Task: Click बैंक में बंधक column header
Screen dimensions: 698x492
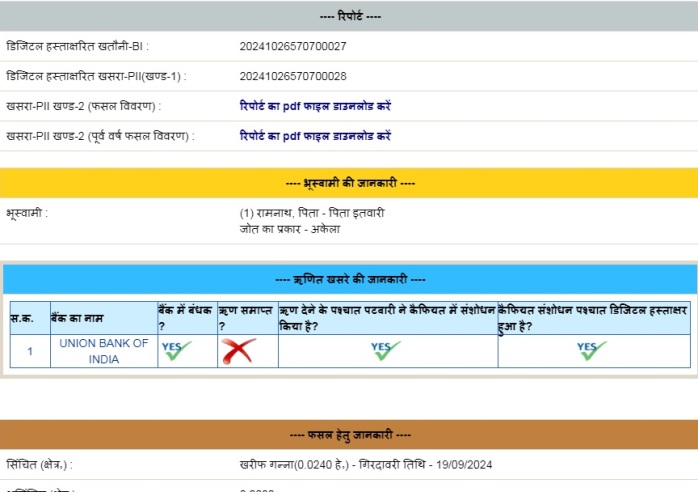Action: pyautogui.click(x=187, y=318)
